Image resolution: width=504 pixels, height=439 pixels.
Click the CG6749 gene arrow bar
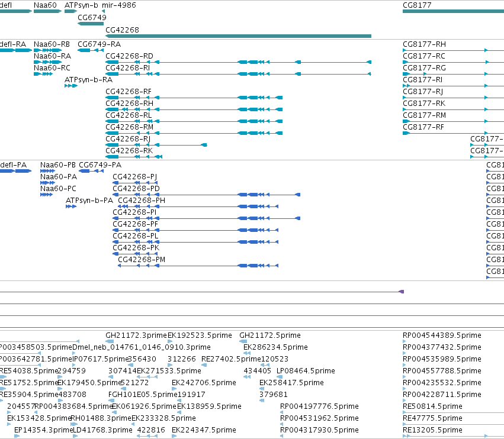coord(91,24)
